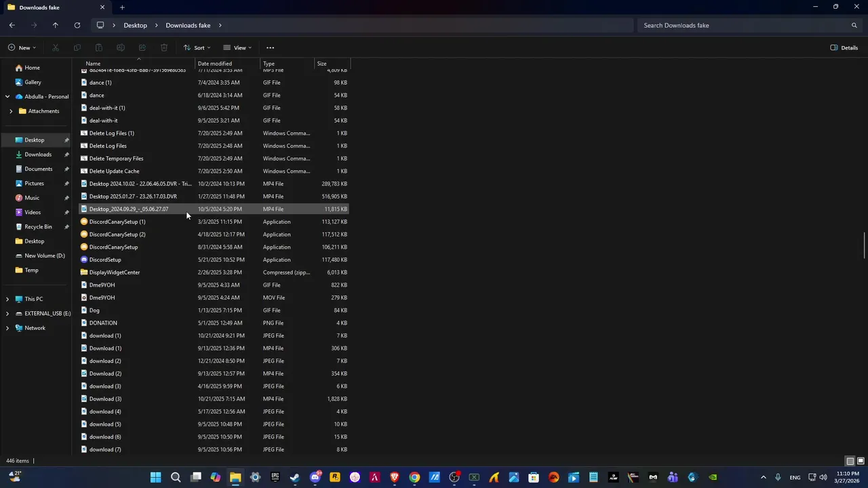The height and width of the screenshot is (488, 868).
Task: Open Pictures in the sidebar
Action: point(34,183)
